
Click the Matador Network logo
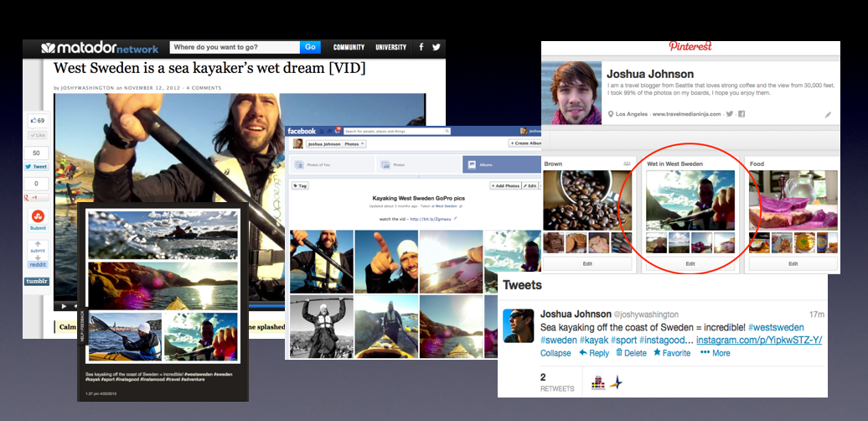click(x=100, y=48)
